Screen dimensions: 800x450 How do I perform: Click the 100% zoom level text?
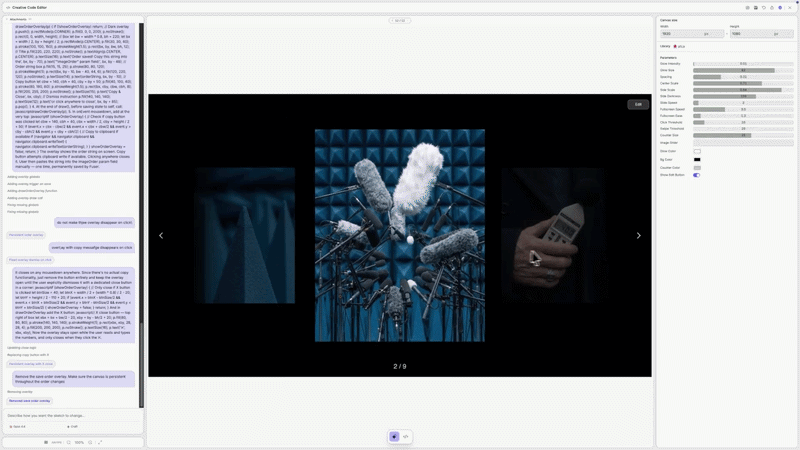coord(79,442)
